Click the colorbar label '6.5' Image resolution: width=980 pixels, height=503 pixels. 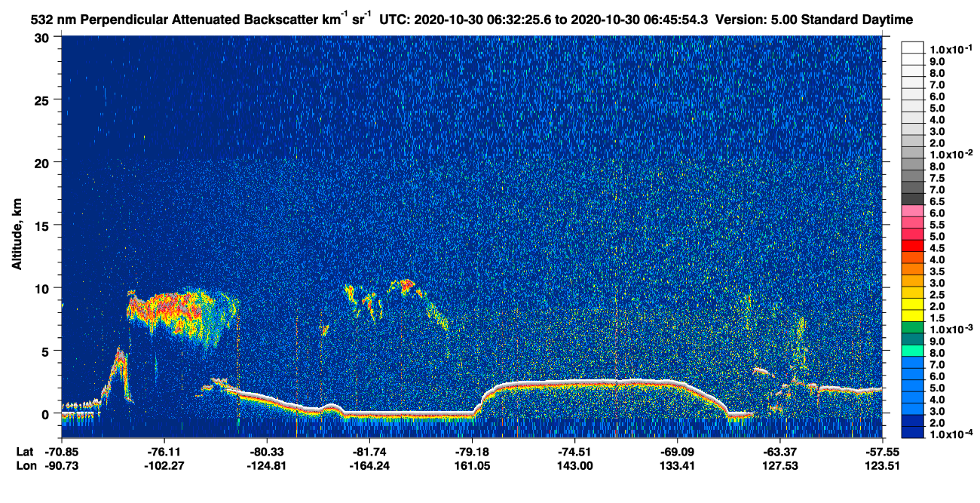[x=938, y=201]
